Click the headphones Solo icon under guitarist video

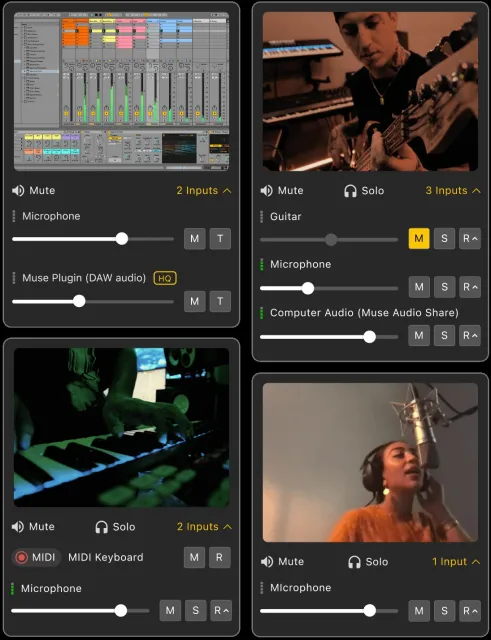point(350,191)
